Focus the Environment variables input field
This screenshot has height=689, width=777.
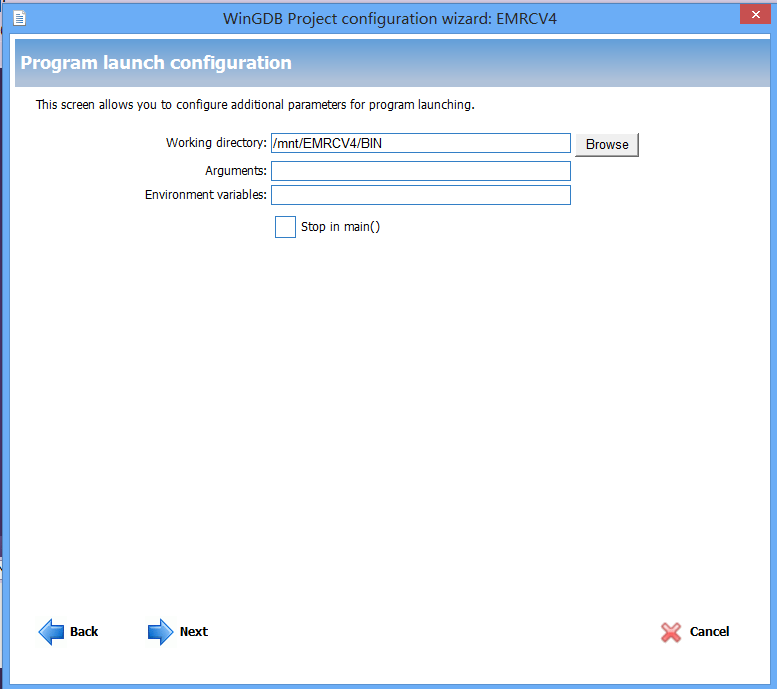click(x=421, y=195)
